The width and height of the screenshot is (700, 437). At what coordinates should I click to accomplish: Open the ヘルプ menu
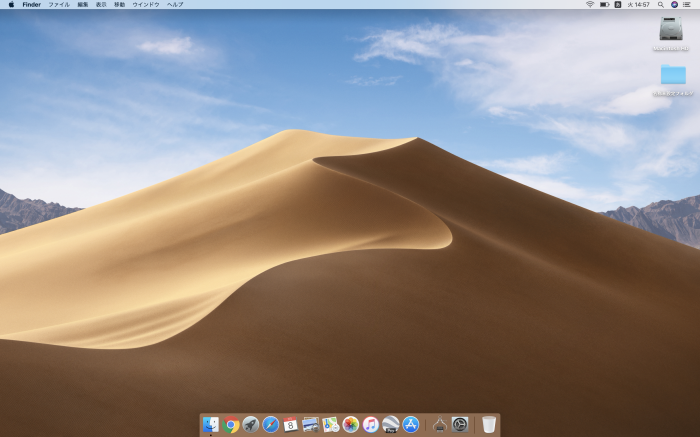(x=175, y=4)
